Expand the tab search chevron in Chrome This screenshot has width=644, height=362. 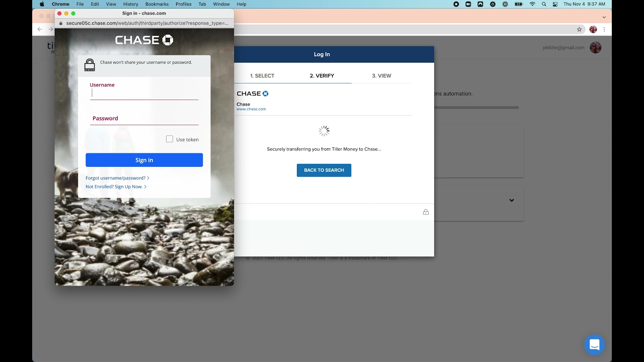coord(604,17)
